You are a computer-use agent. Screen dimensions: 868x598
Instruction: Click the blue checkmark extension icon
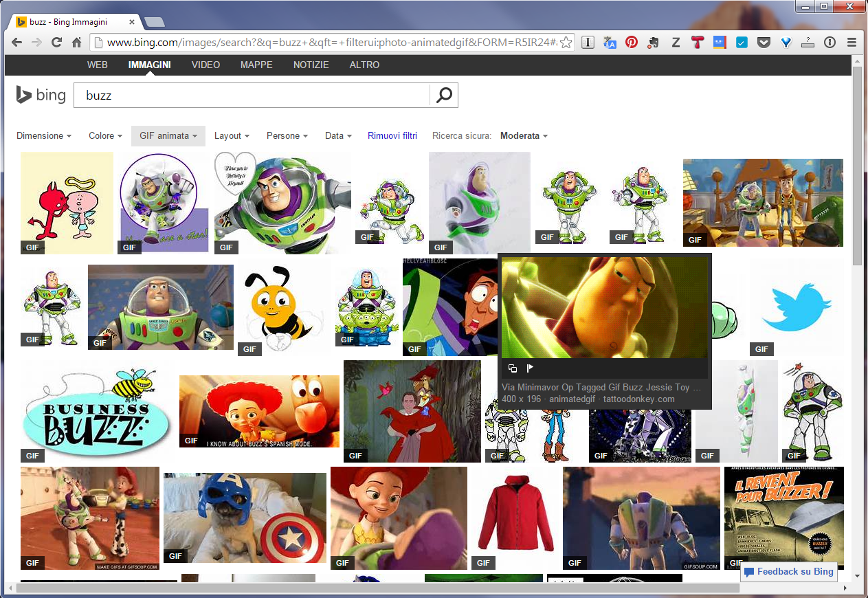(x=742, y=43)
